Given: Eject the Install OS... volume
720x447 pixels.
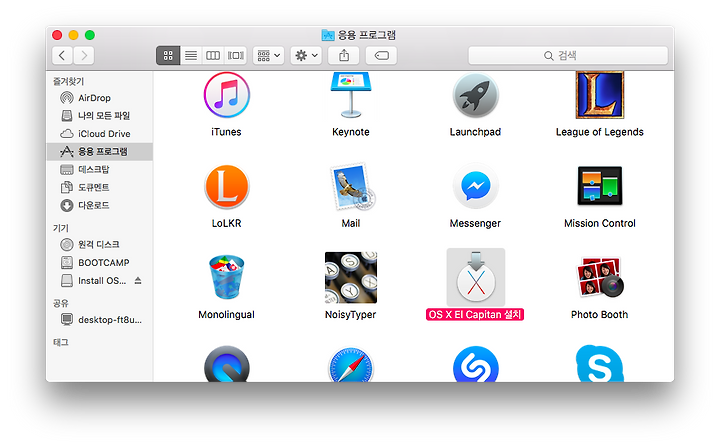Looking at the screenshot, I should [x=138, y=281].
